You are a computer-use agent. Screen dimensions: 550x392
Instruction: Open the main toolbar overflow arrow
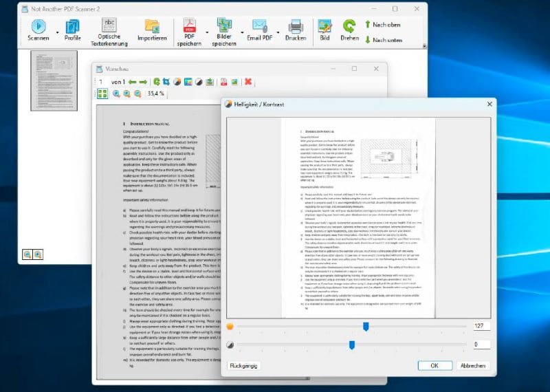coord(424,45)
